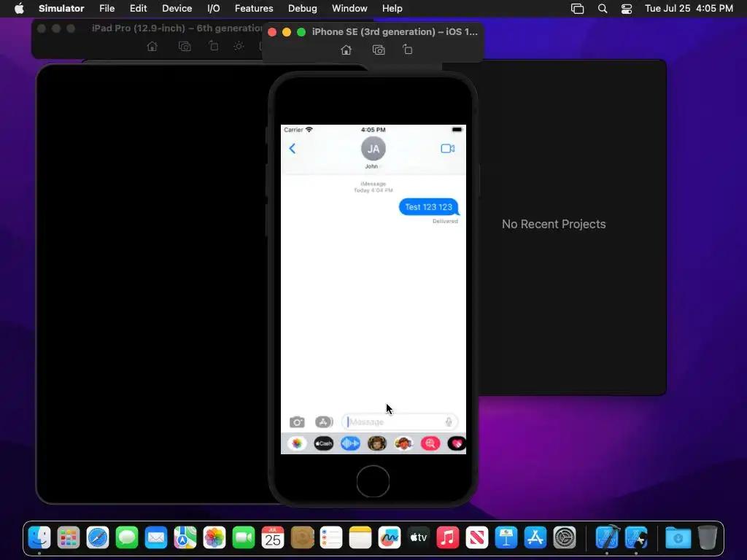Open the I/O menu
The width and height of the screenshot is (747, 560).
214,9
